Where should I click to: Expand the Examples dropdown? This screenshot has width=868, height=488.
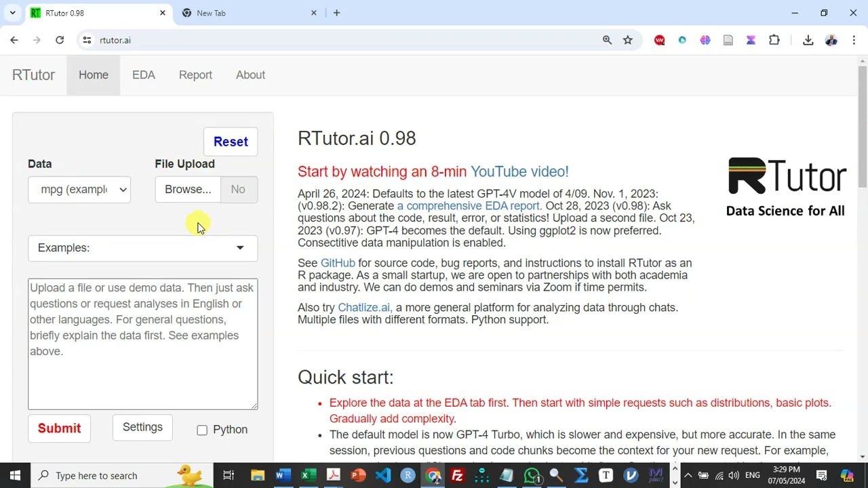coord(142,248)
